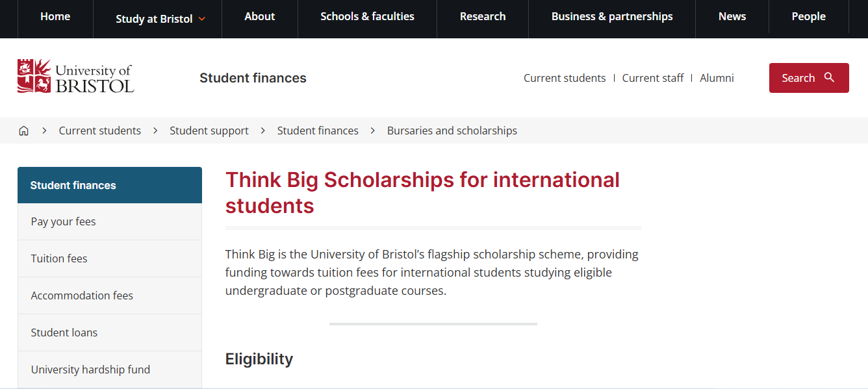Click the red Search button

tap(809, 77)
